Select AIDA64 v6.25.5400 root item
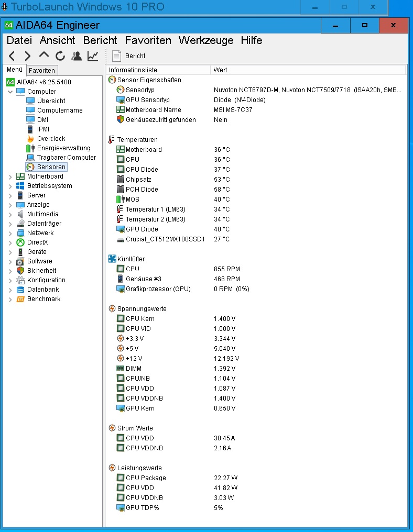Screen dimensions: 413x532 coord(39,82)
